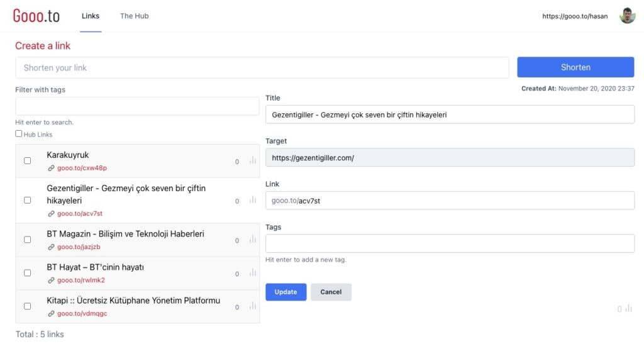Open stats chart icon for BT Hayat link

point(253,273)
